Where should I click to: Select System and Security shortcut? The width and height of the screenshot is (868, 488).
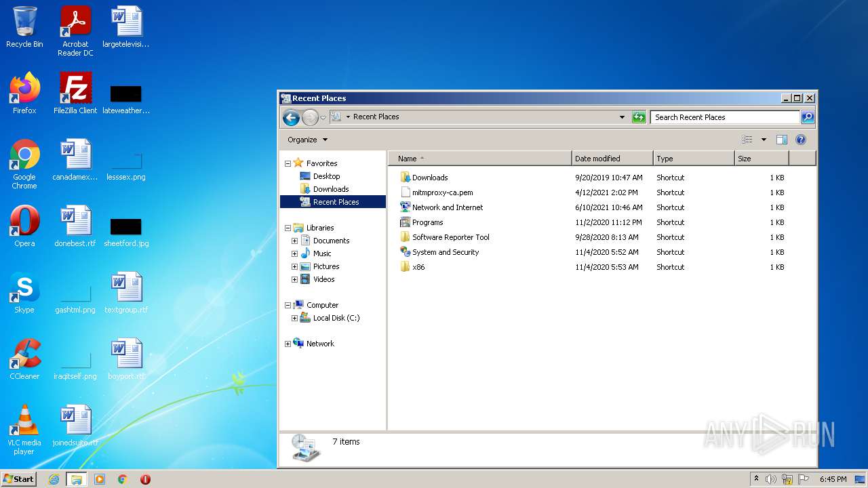[446, 252]
